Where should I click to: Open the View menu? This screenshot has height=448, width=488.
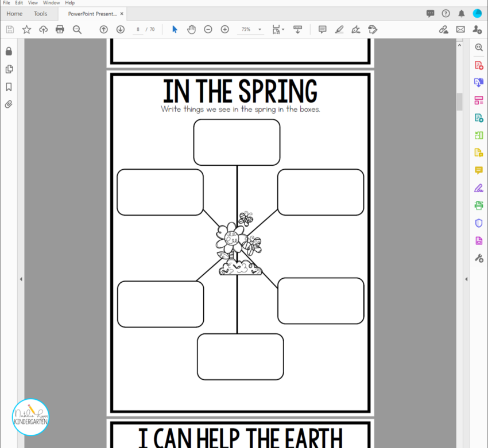click(x=33, y=2)
